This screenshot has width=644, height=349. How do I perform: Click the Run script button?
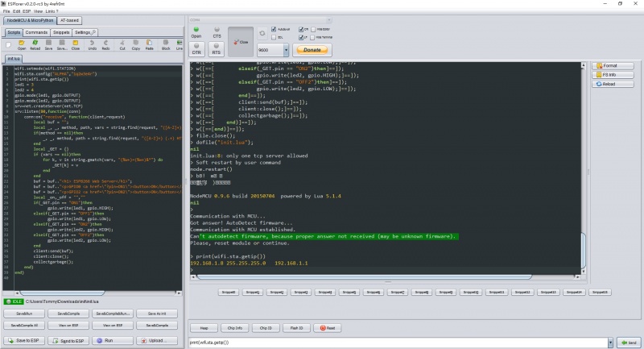[113, 340]
